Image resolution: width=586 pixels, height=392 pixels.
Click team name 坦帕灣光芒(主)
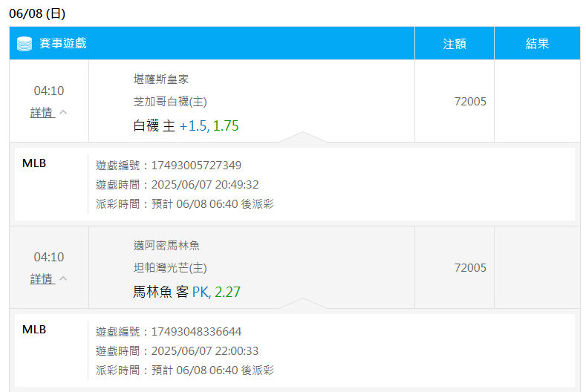(x=170, y=267)
